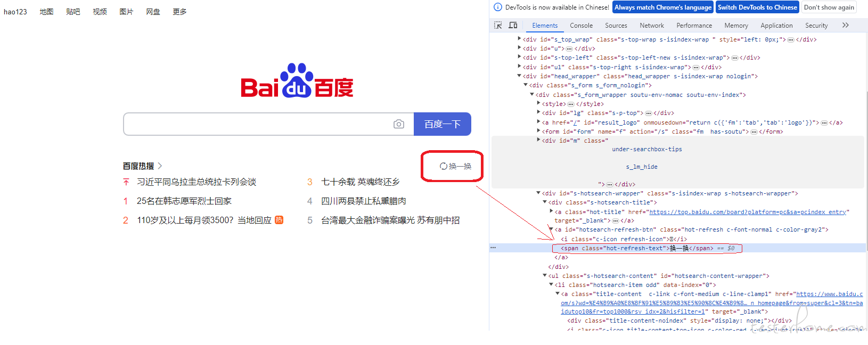Click the ellipsis badge in the div id="u1" row
Viewport: 868px width, 345px height.
695,67
